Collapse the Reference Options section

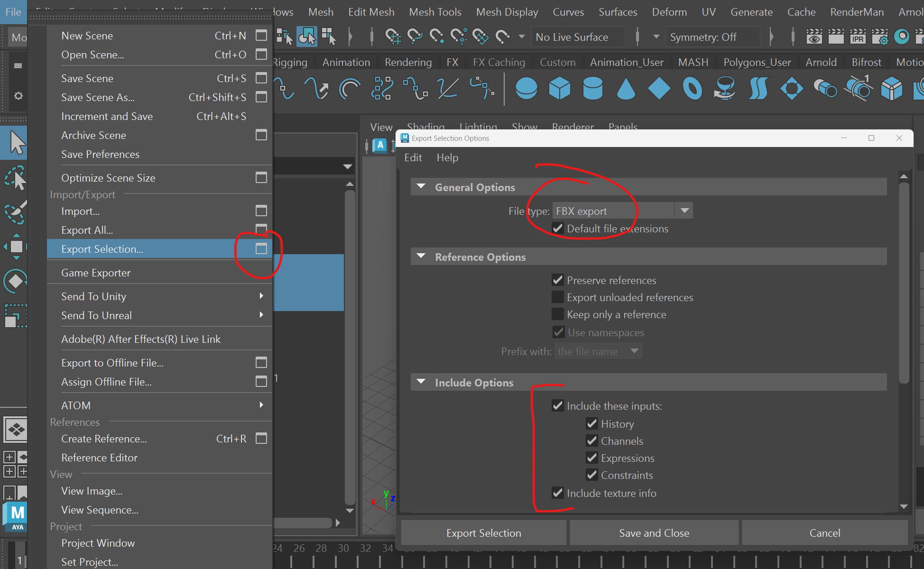[x=421, y=257]
